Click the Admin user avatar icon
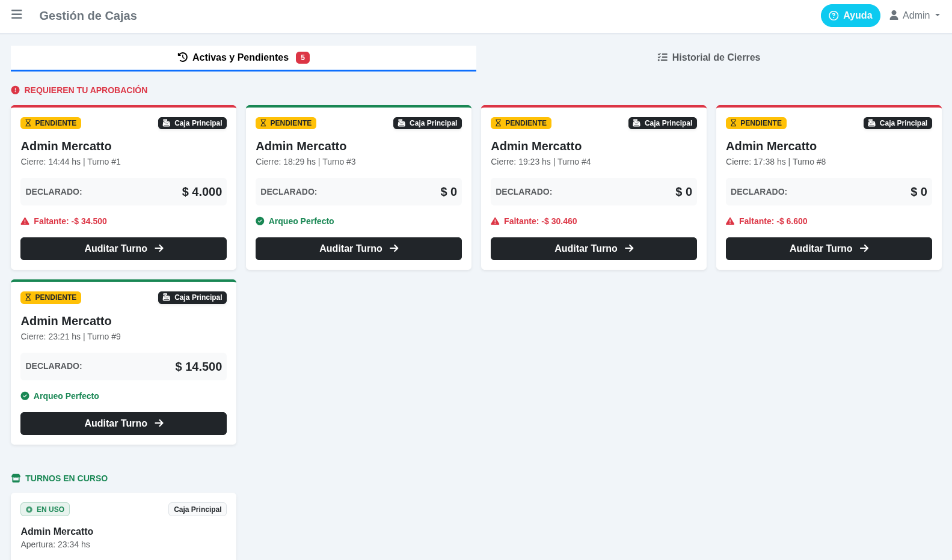 click(x=894, y=15)
